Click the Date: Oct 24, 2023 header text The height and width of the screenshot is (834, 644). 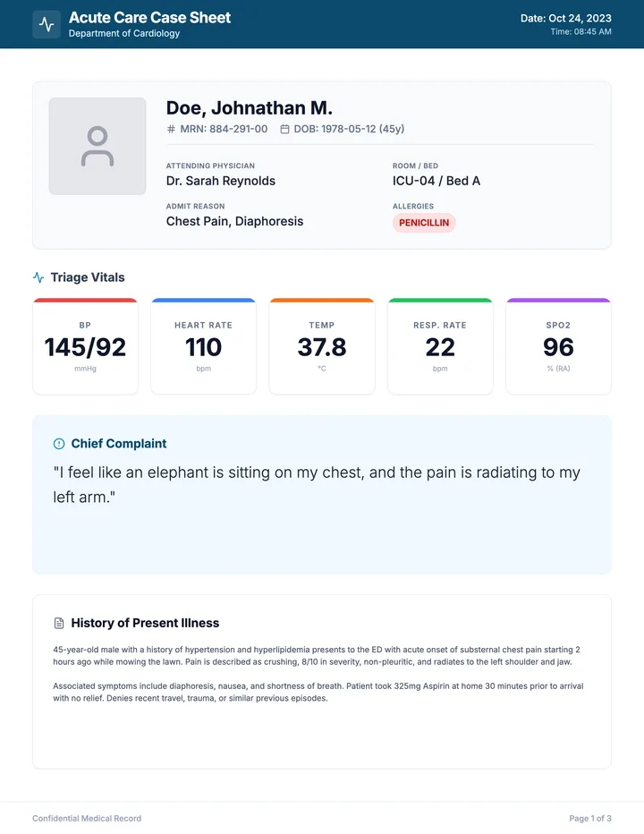tap(566, 18)
